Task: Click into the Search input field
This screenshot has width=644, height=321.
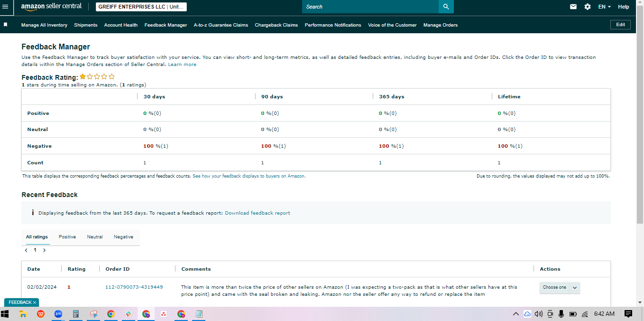Action: point(370,7)
